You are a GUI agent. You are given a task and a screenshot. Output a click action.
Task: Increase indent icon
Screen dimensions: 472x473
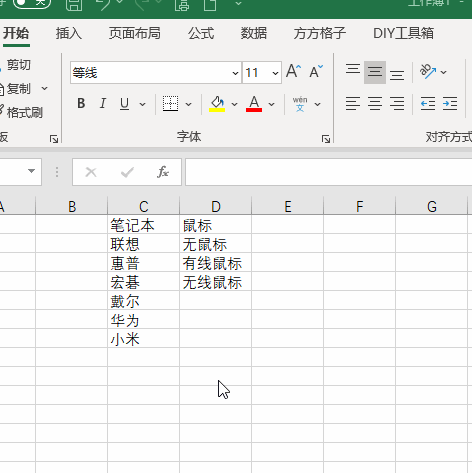[450, 104]
